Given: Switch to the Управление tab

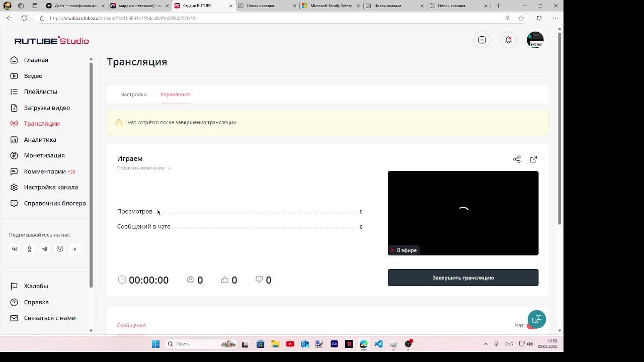Looking at the screenshot, I should pyautogui.click(x=175, y=94).
